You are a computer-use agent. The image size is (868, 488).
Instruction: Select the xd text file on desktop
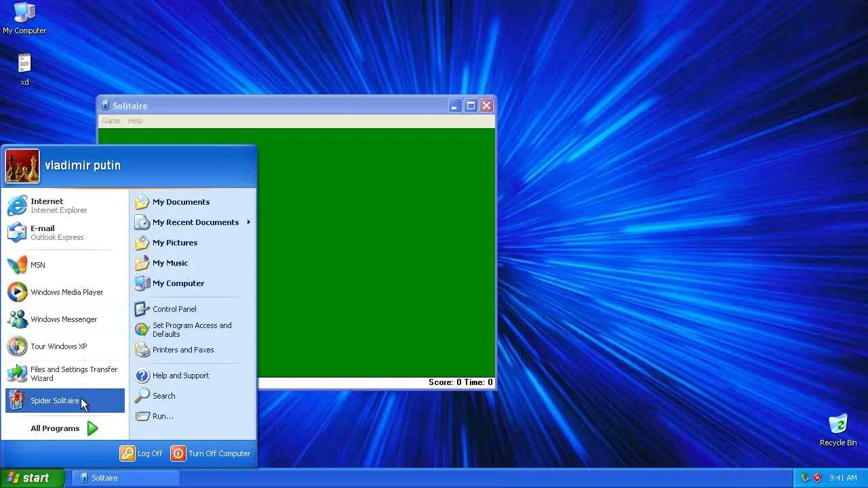24,70
